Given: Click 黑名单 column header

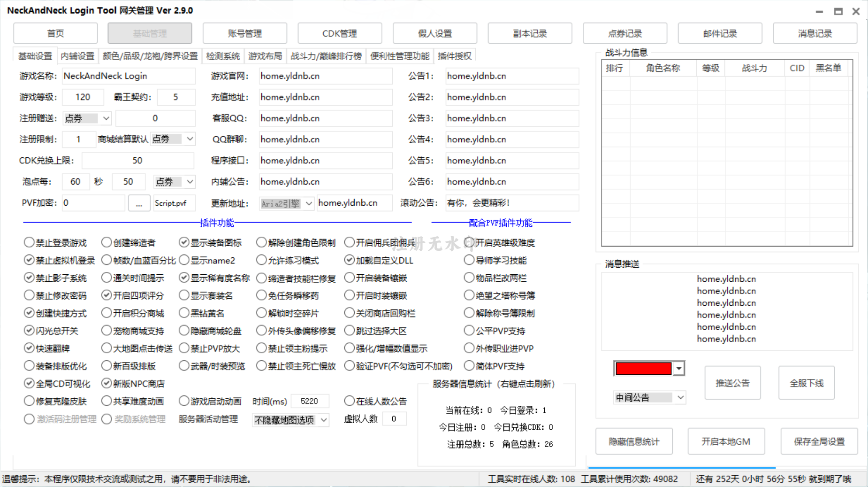Looking at the screenshot, I should (828, 68).
